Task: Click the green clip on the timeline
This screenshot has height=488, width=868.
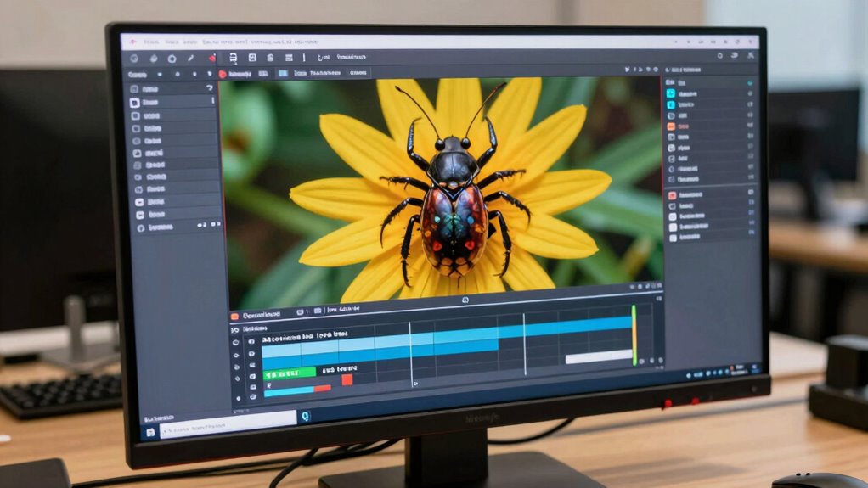Action: (x=289, y=371)
